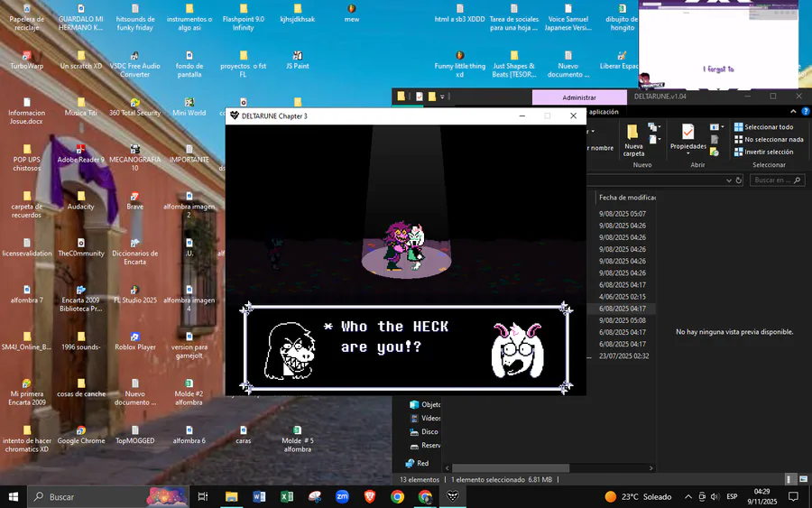Select Red in the Explorer navigation pane
Screen dimensions: 812x508
point(418,463)
